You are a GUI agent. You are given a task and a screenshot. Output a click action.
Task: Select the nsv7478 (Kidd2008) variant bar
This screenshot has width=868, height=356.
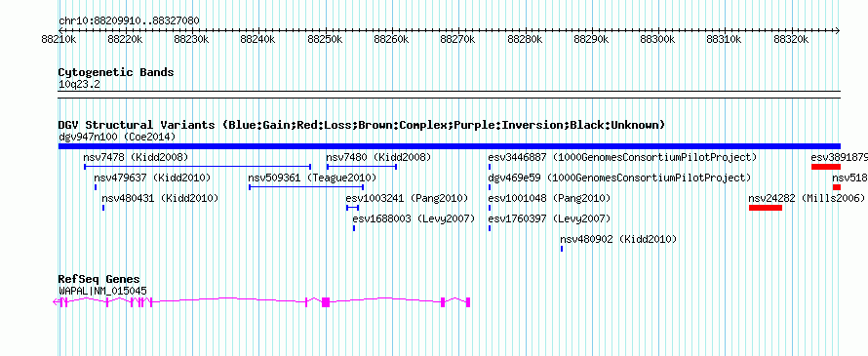click(x=198, y=167)
